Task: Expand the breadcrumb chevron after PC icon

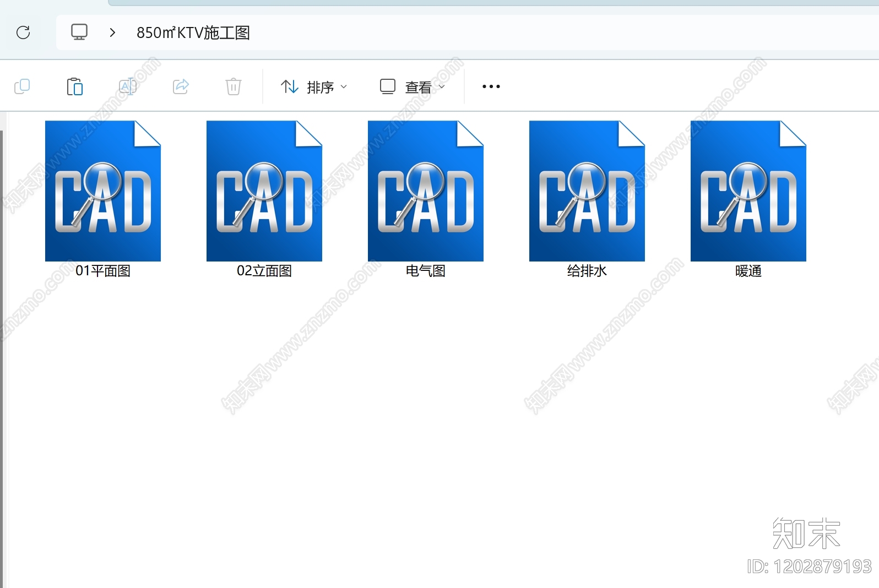Action: (x=112, y=32)
